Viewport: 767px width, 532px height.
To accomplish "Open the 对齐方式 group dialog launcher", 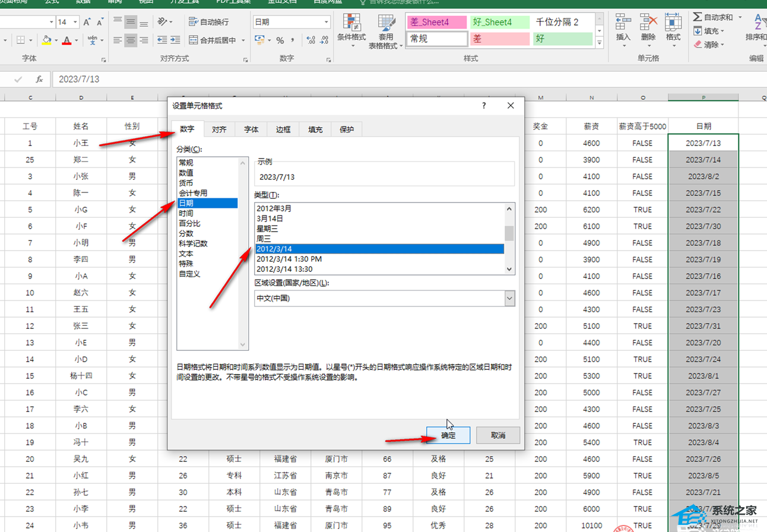I will (x=245, y=60).
